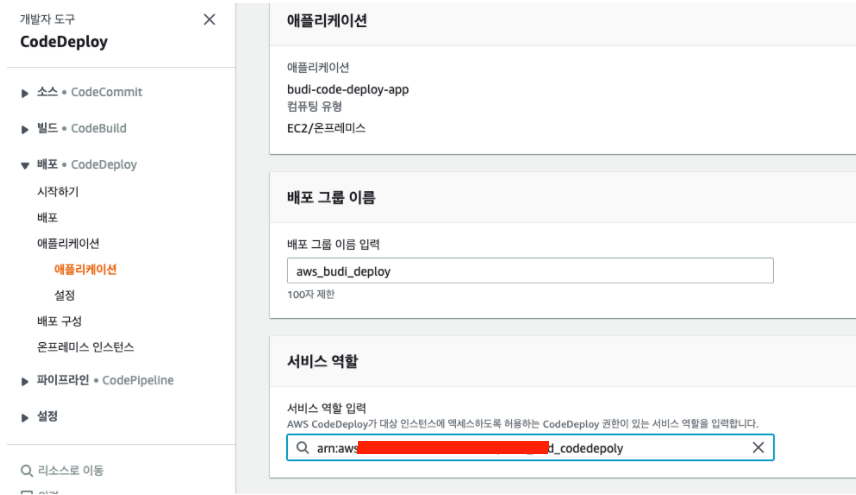
Task: Open 설정 under 애플리케이션
Action: 64,295
